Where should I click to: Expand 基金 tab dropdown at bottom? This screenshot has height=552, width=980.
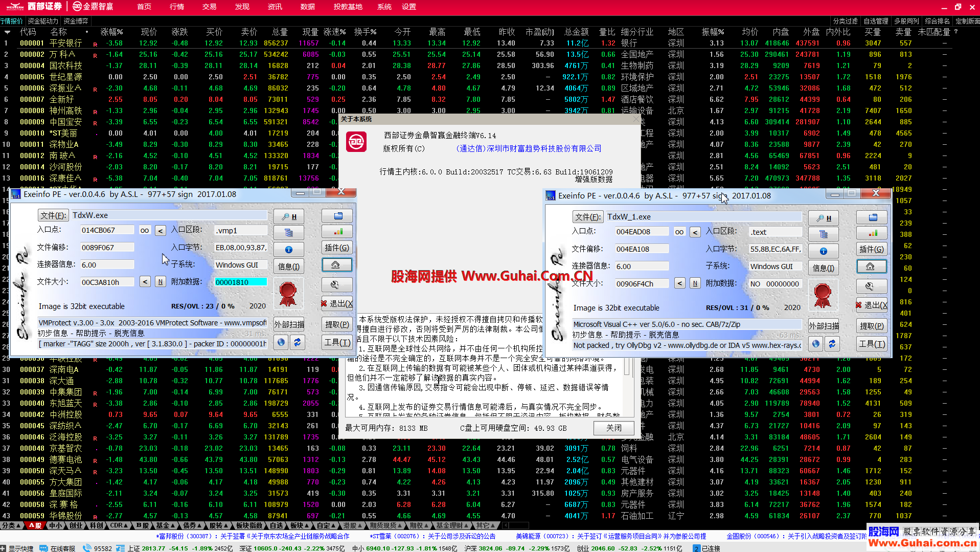pos(166,525)
